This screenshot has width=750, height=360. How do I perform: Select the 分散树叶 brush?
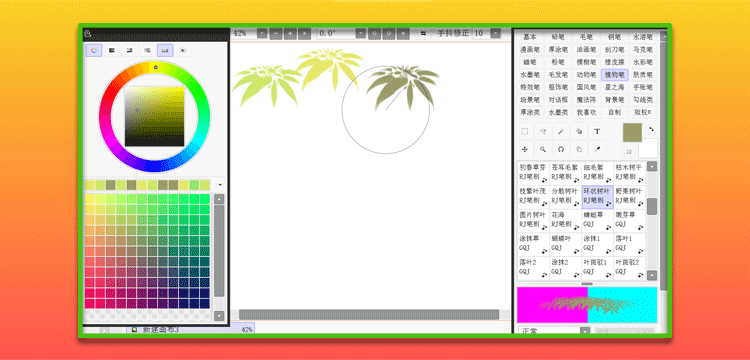coord(565,197)
